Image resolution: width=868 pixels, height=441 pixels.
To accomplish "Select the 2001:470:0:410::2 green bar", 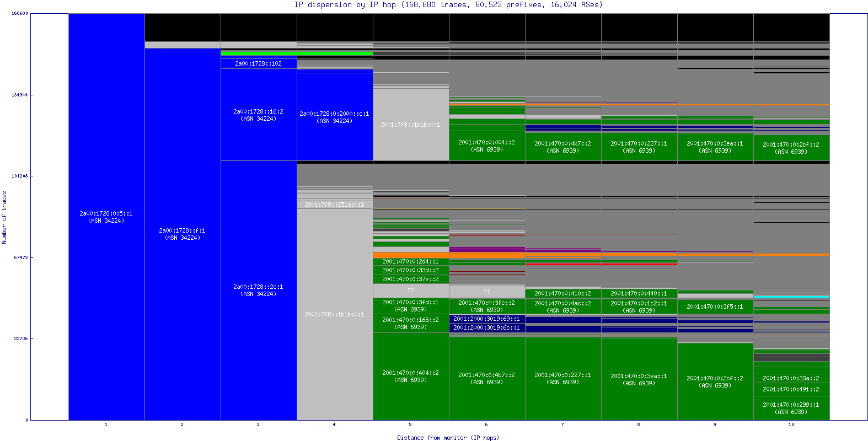I will (x=563, y=293).
